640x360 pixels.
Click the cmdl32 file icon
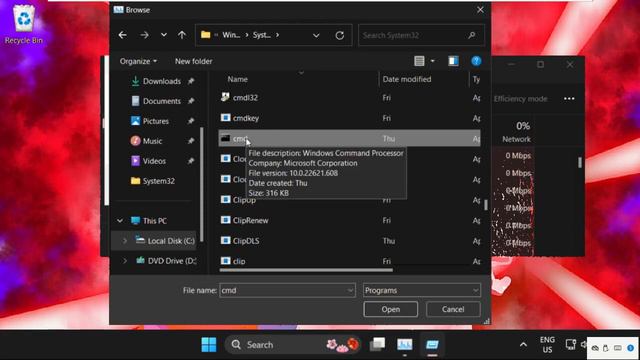(225, 97)
